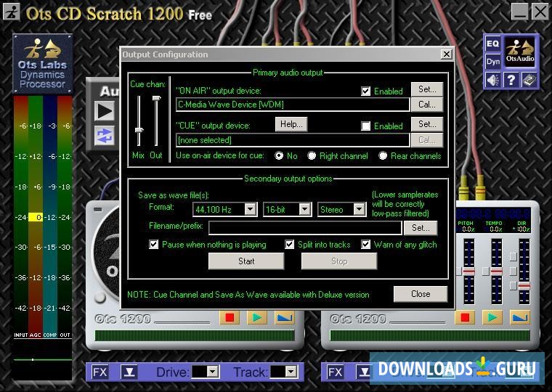Open the 44,100 Hz sample rate dropdown
Image resolution: width=552 pixels, height=392 pixels.
tap(250, 210)
